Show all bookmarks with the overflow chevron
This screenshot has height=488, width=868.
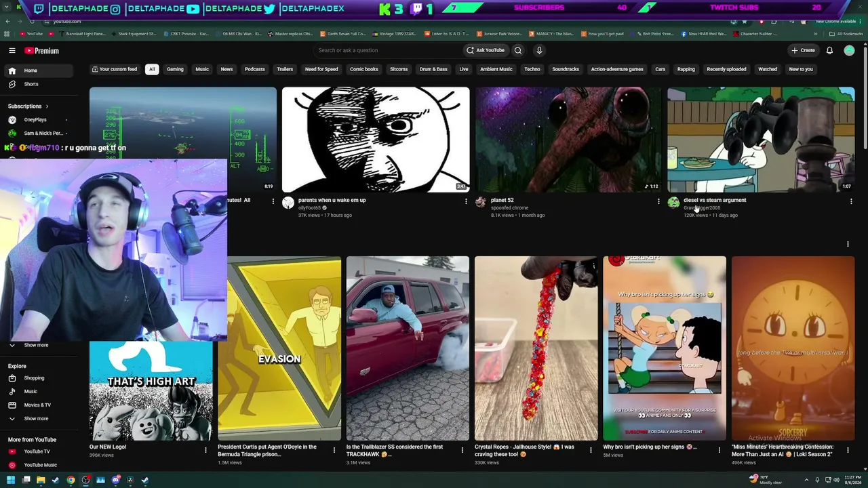(816, 34)
